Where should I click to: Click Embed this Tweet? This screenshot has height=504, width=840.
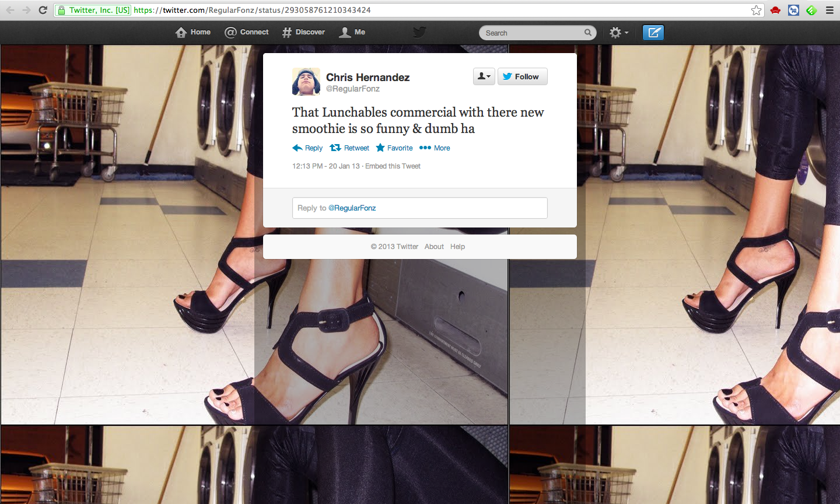coord(393,166)
